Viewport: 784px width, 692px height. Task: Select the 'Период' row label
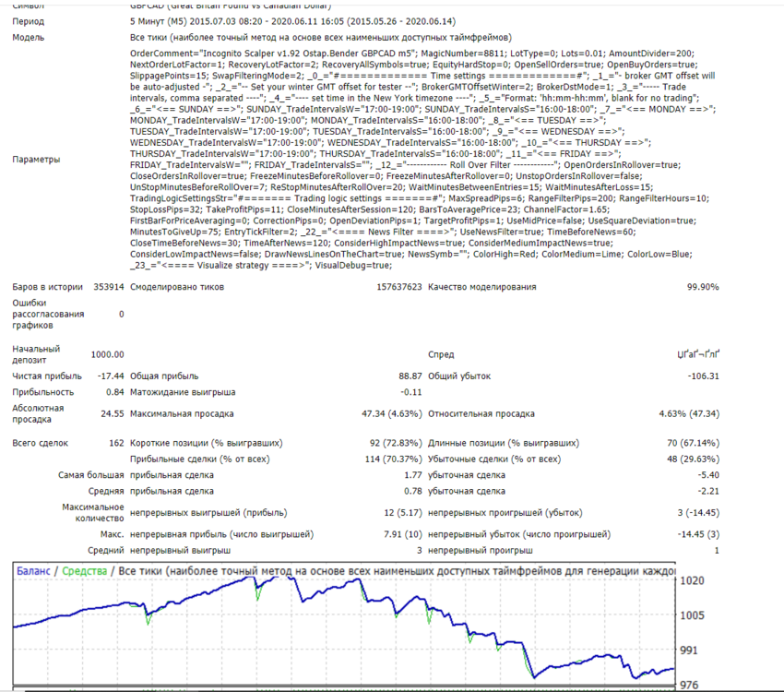(28, 21)
